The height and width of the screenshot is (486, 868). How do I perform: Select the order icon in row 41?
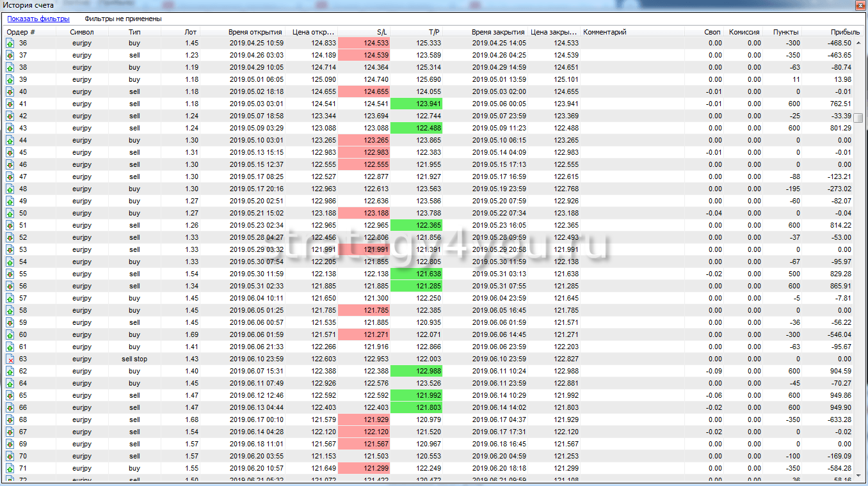[x=10, y=104]
